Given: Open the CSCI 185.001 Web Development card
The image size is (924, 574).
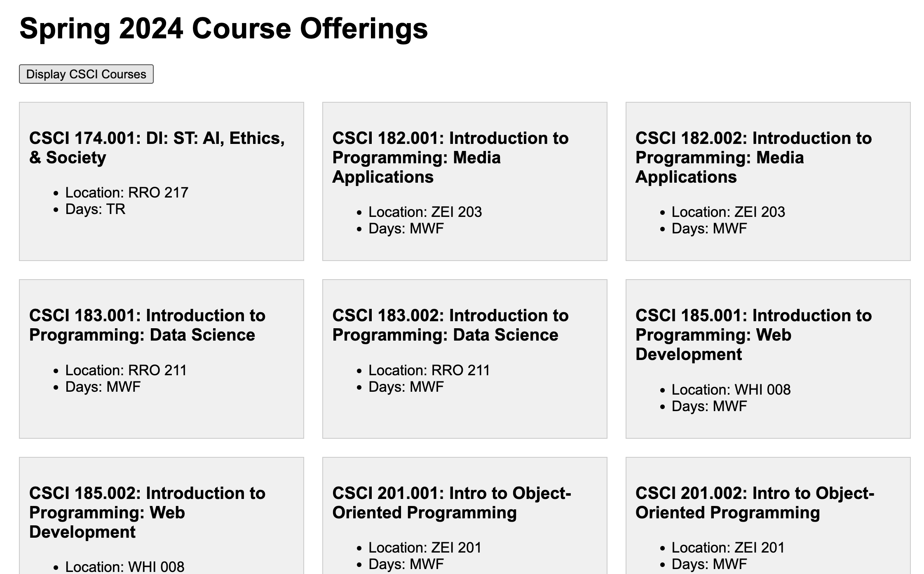Looking at the screenshot, I should pos(768,359).
